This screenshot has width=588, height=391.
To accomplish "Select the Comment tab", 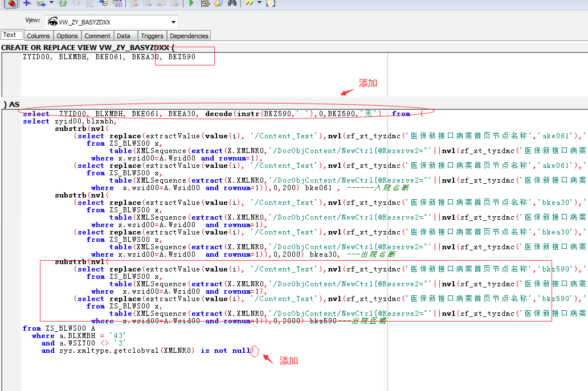I will (x=97, y=36).
